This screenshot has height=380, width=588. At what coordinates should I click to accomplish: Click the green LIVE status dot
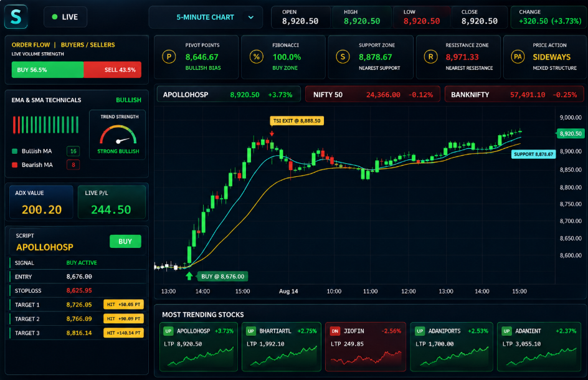click(55, 17)
